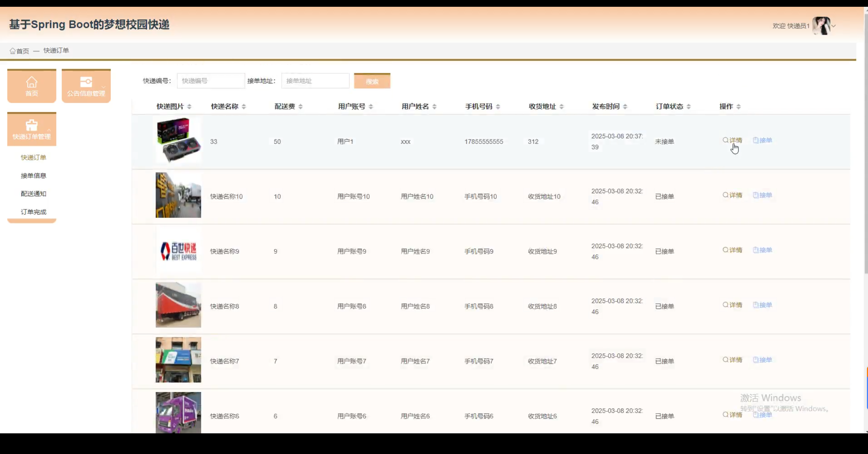Select 接单信息 in the sidebar
The height and width of the screenshot is (454, 868).
coord(33,176)
